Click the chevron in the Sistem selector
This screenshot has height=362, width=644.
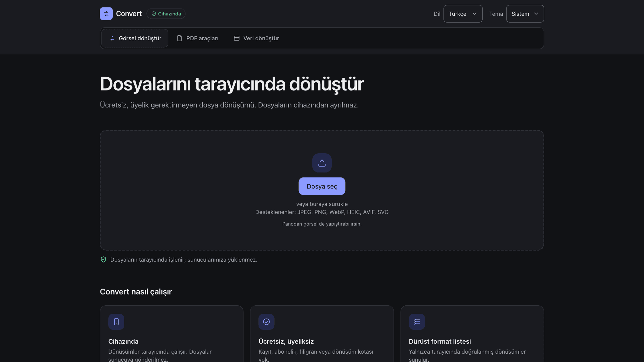pos(536,14)
